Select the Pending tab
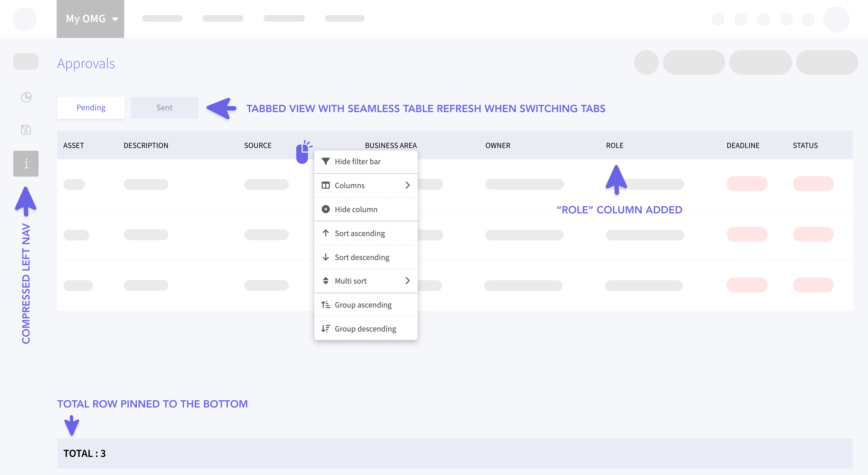Viewport: 868px width, 475px height. pos(91,108)
